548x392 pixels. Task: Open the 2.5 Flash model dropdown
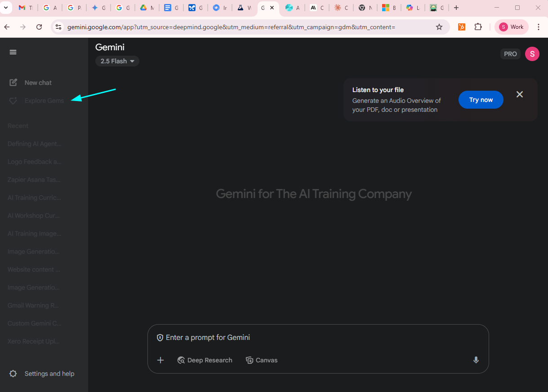(x=117, y=61)
